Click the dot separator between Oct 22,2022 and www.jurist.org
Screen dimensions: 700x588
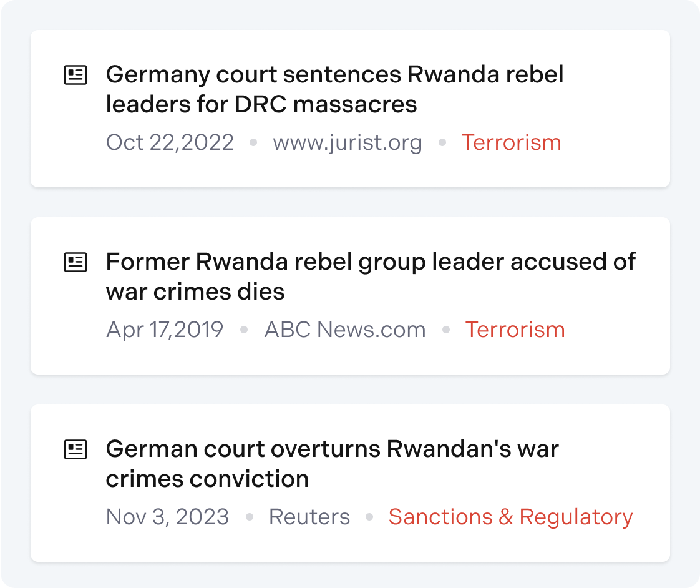253,142
